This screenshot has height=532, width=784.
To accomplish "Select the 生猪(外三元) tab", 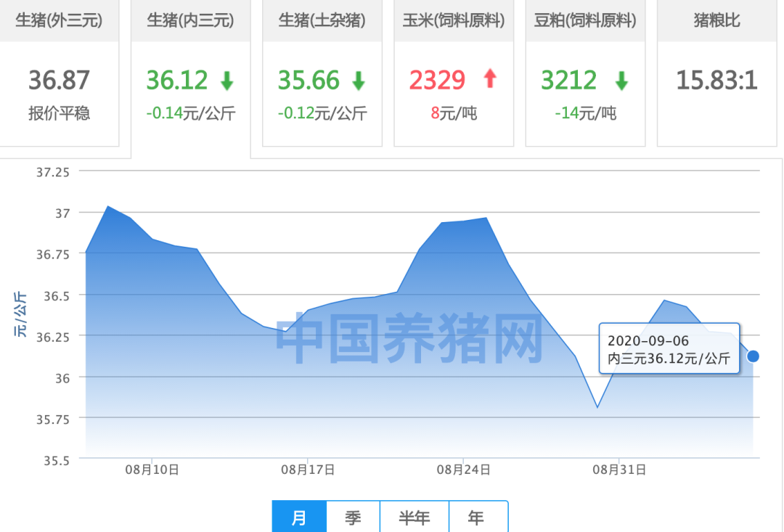I will click(59, 20).
